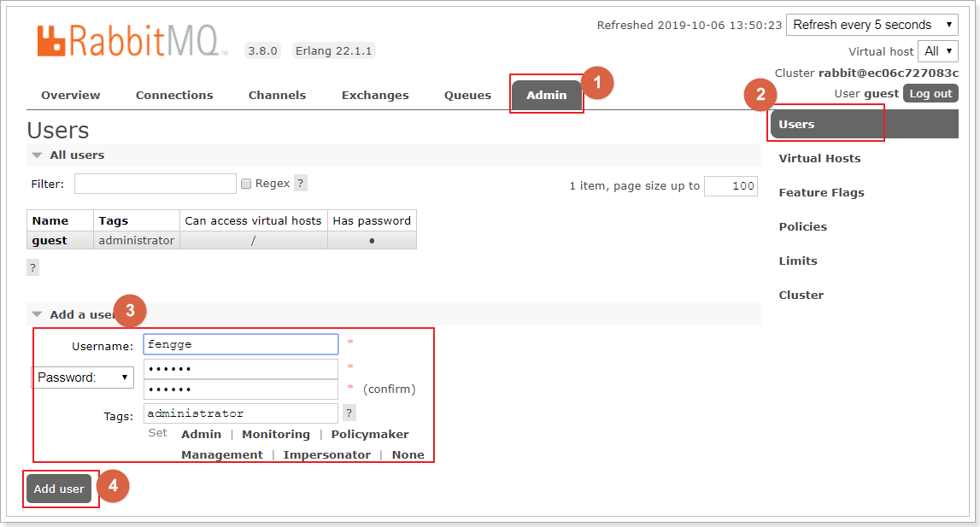Set the Monitoring tag link
The image size is (980, 527).
[275, 435]
